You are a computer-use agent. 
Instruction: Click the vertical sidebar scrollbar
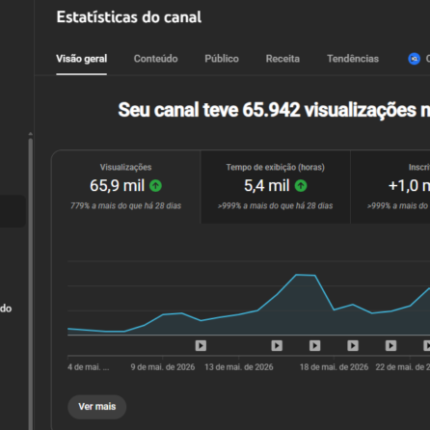pos(30,283)
